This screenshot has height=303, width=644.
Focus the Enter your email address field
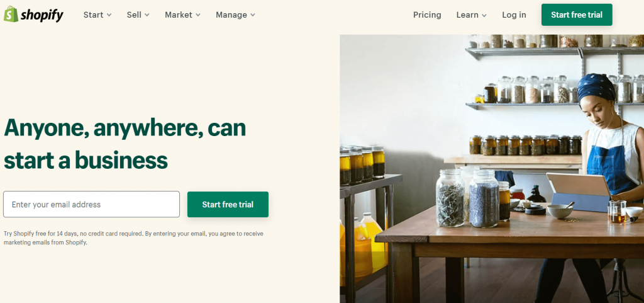click(x=92, y=204)
